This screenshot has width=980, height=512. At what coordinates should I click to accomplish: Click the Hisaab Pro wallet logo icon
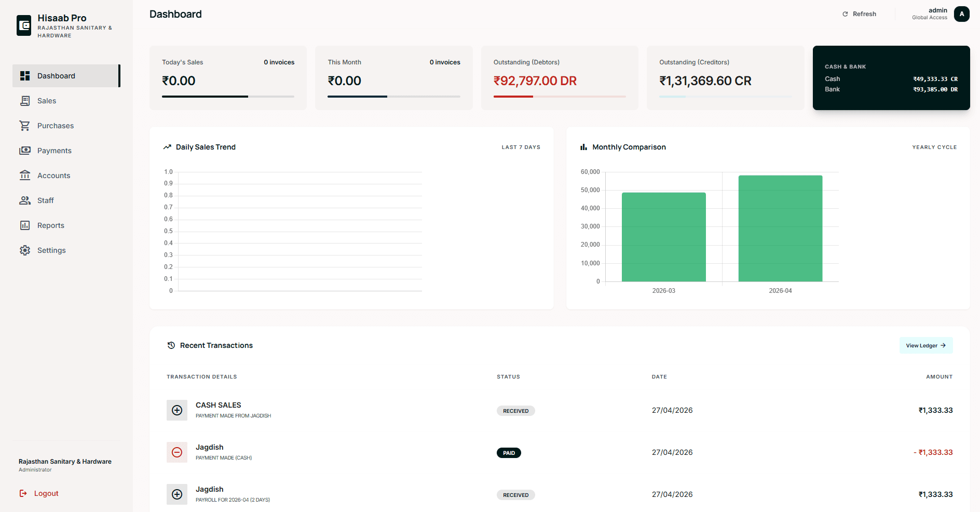click(24, 25)
